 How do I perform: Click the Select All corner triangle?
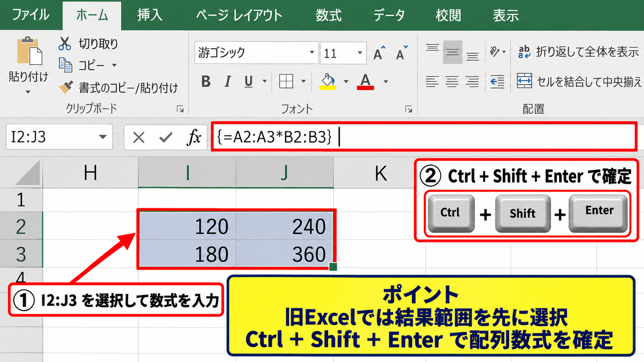click(x=29, y=173)
